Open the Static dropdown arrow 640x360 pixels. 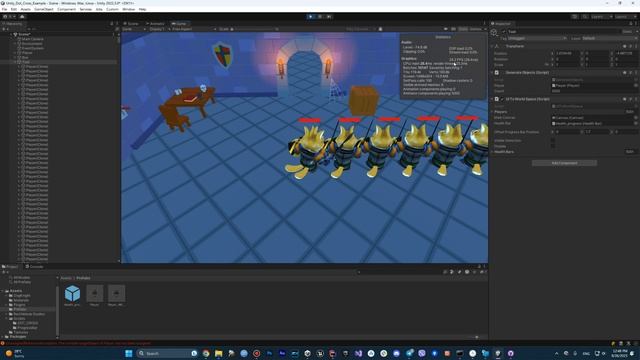coord(636,31)
